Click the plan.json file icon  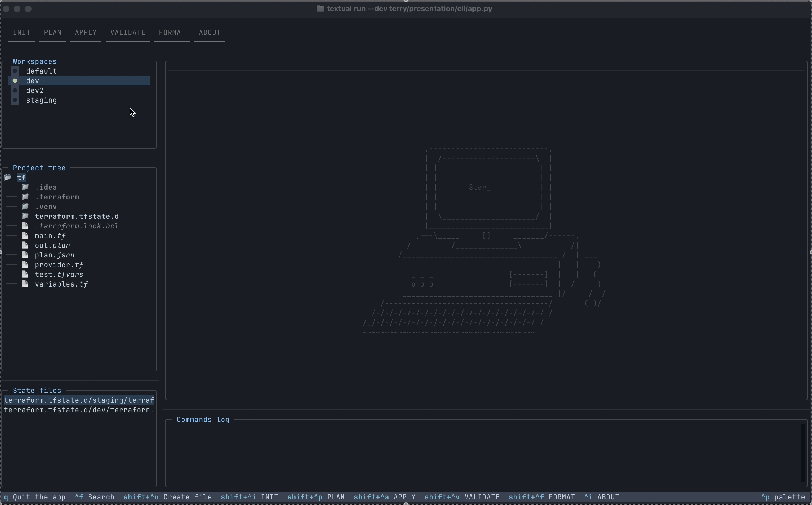(25, 255)
